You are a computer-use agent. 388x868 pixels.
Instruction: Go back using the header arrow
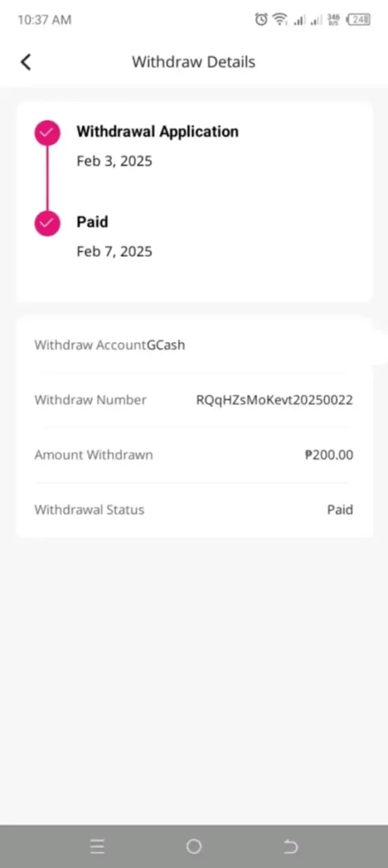pos(26,62)
